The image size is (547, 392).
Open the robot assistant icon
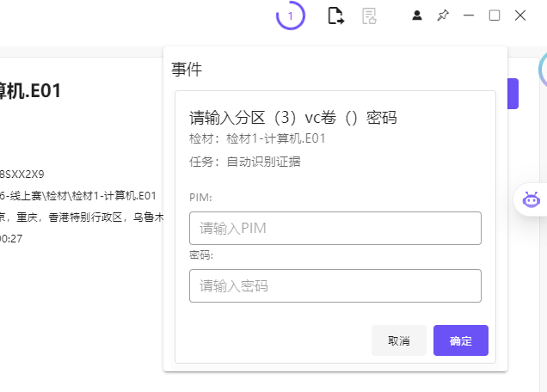(531, 199)
